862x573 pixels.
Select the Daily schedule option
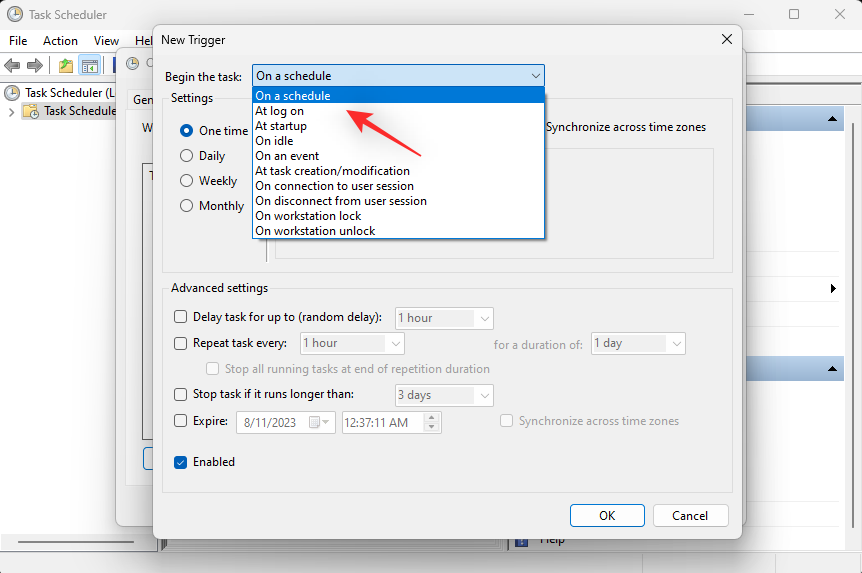point(186,156)
